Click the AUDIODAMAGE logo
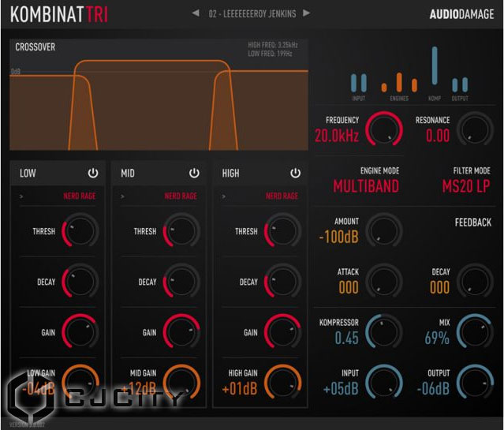504x430 pixels. [461, 14]
